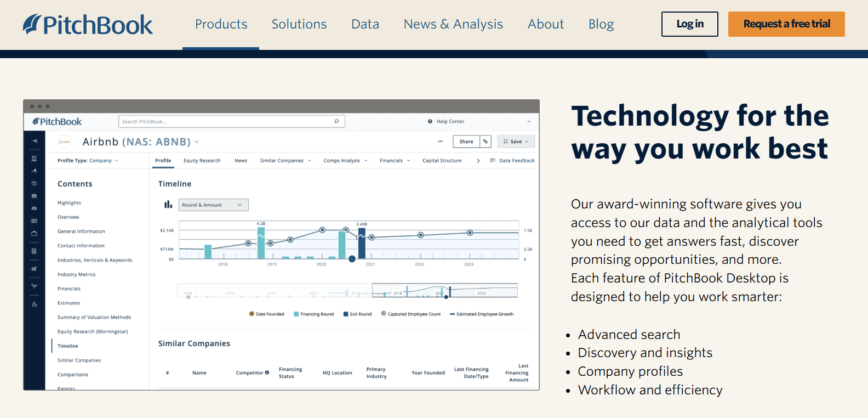Select Contact Information in Contents
Image resolution: width=868 pixels, height=418 pixels.
(81, 246)
